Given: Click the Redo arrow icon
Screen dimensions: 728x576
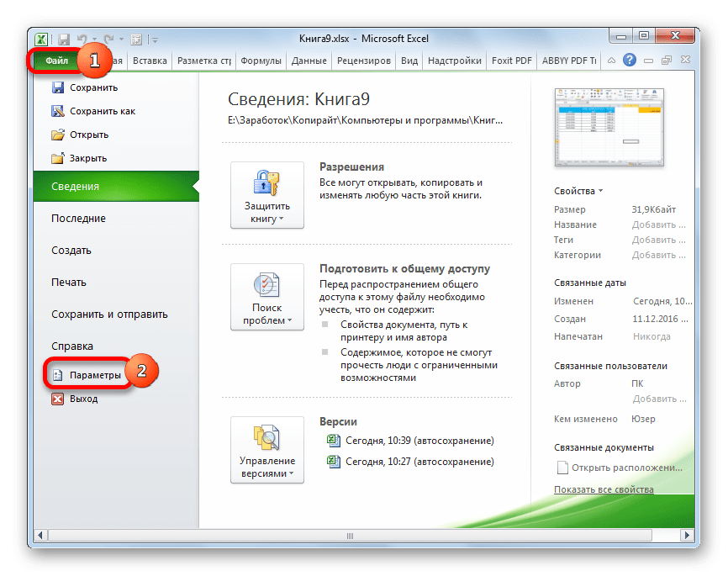Looking at the screenshot, I should 108,39.
